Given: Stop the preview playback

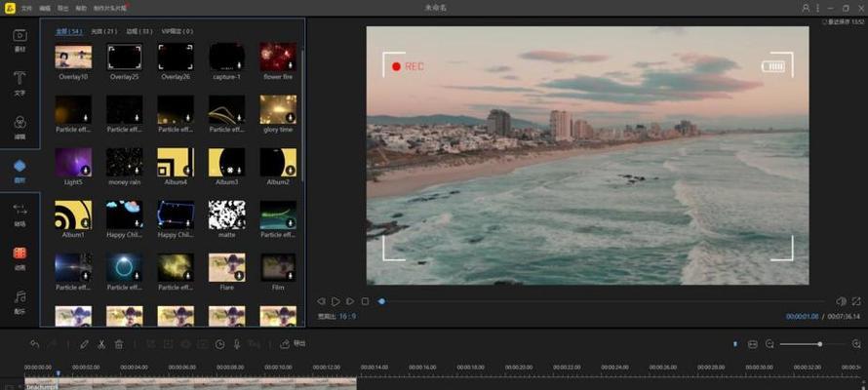Looking at the screenshot, I should [x=365, y=301].
